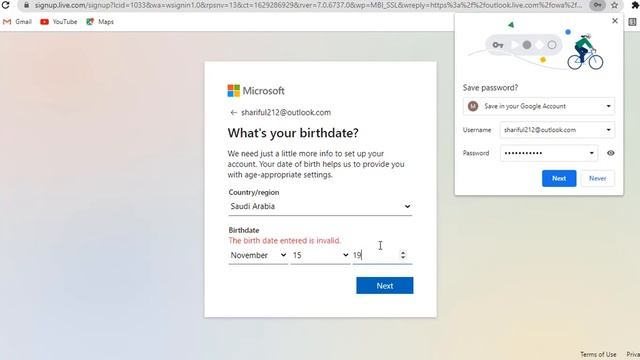The height and width of the screenshot is (360, 640).
Task: Open the YouTube bookmark
Action: coord(59,22)
